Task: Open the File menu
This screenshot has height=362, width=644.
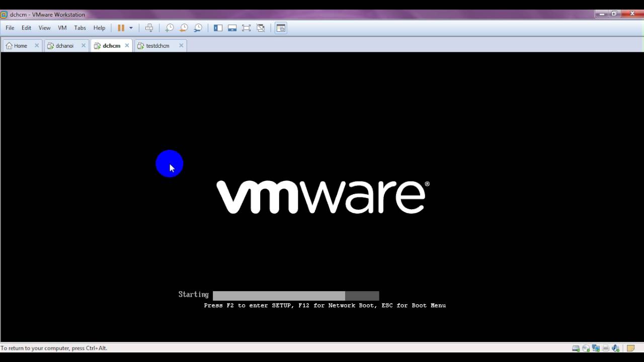Action: (10, 28)
